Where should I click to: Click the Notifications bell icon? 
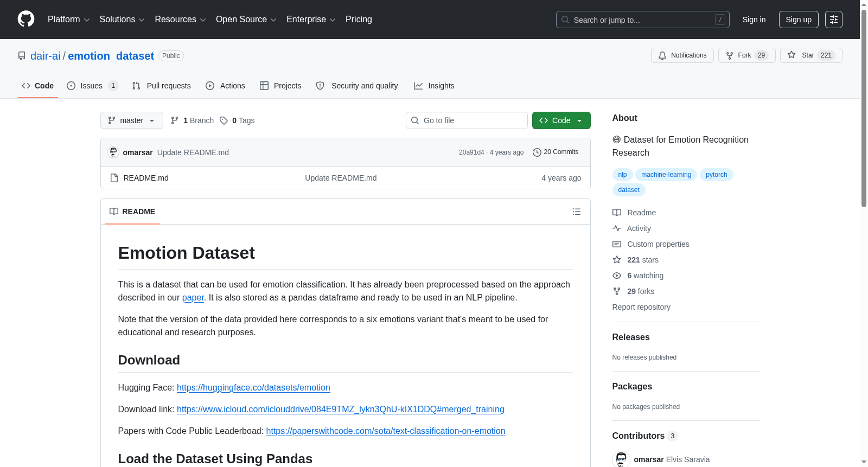tap(662, 55)
